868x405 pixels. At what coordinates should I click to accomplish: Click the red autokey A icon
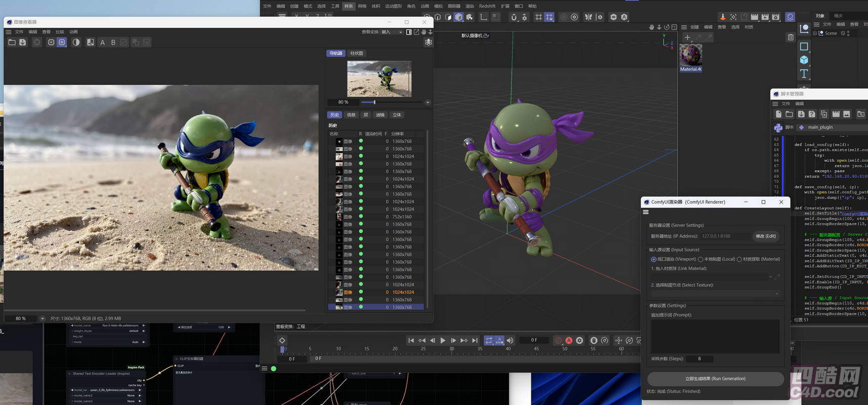[569, 341]
